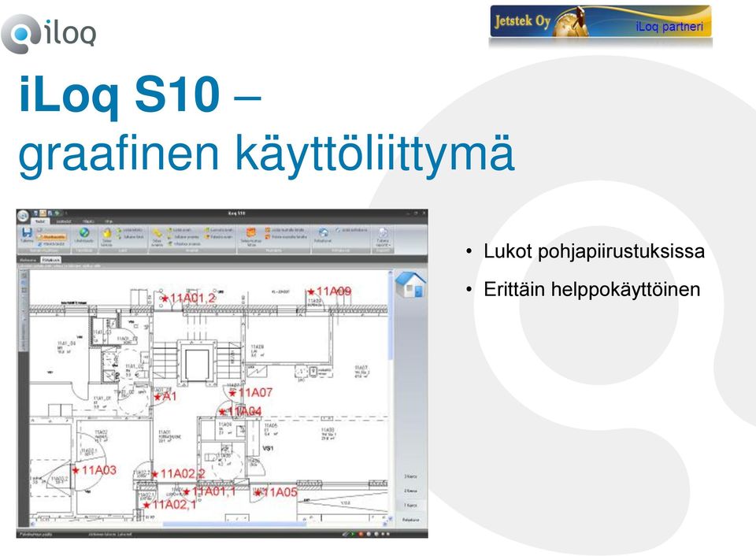
Task: Select the 11A09 lock star marker
Action: [311, 291]
